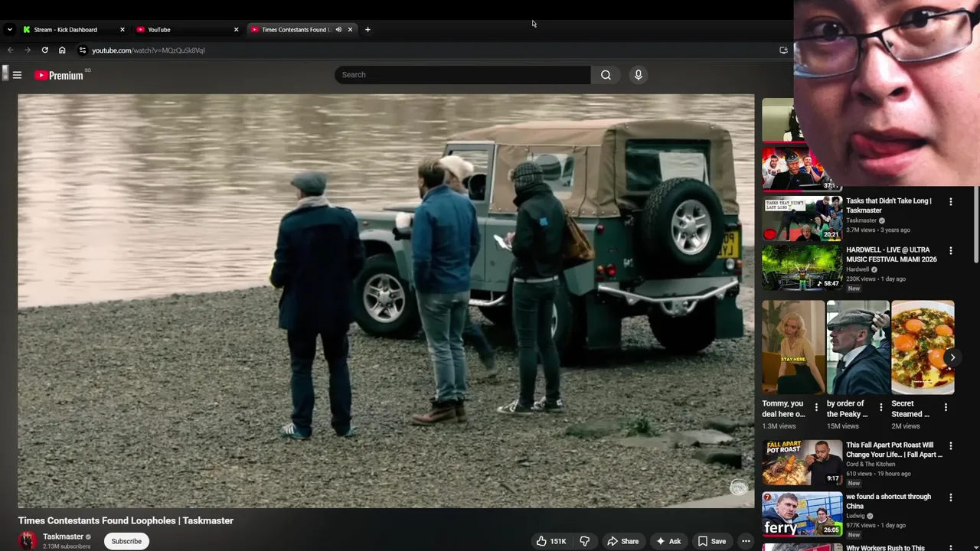Viewport: 980px width, 551px height.
Task: Click '2.13M subscribers' text
Action: pyautogui.click(x=66, y=546)
